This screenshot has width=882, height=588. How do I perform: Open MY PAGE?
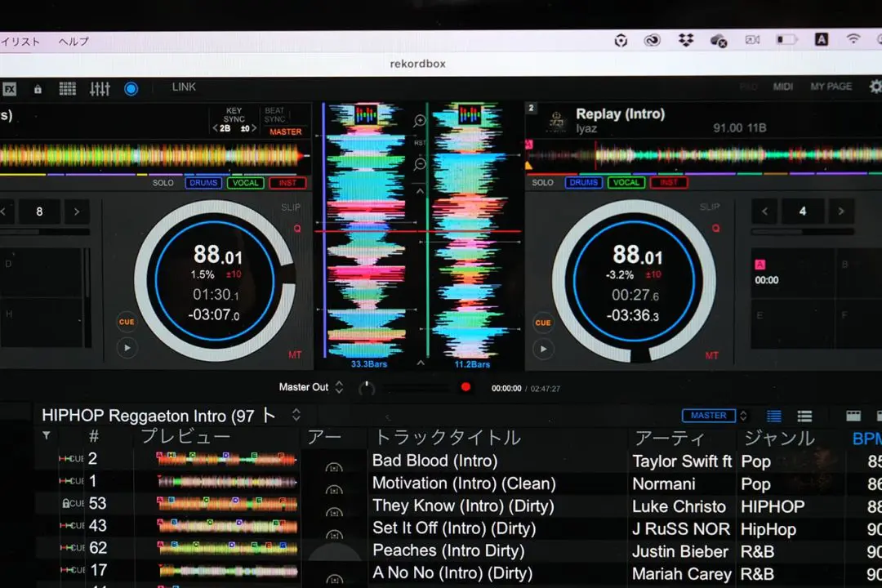click(831, 87)
